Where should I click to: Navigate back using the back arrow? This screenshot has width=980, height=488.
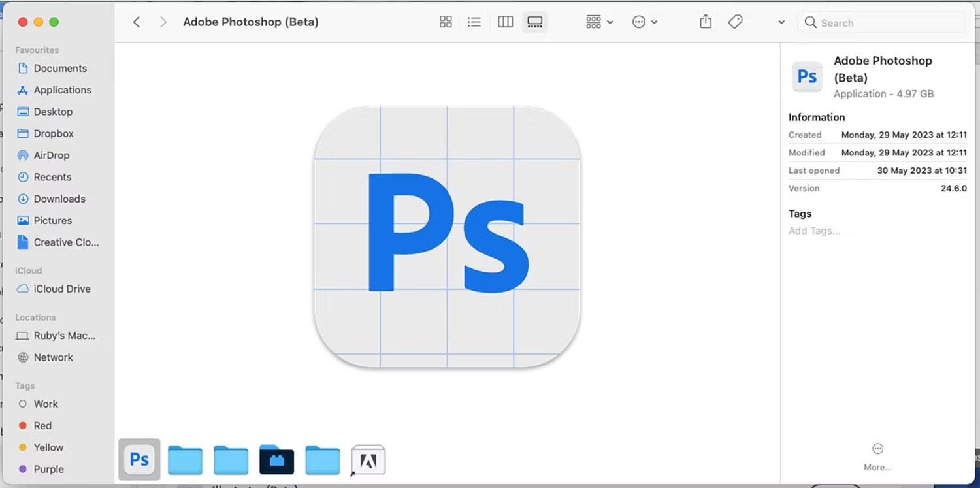136,22
